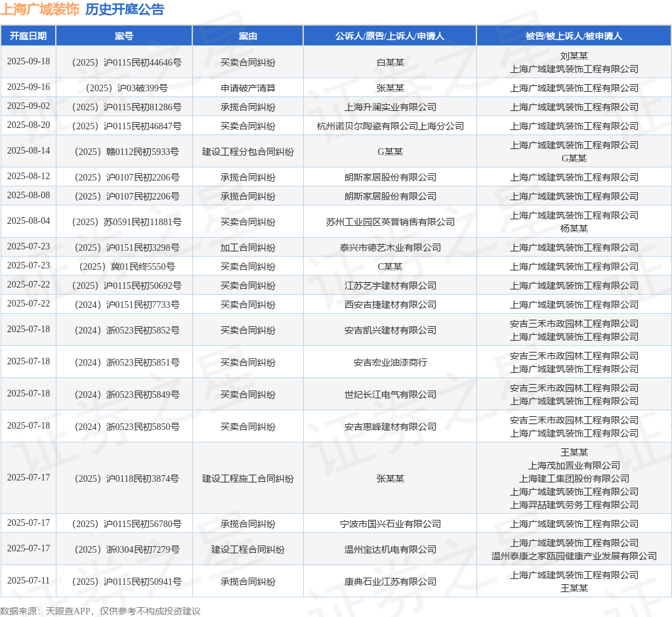Click defendant 上海茂加置业有限公司

(x=574, y=465)
